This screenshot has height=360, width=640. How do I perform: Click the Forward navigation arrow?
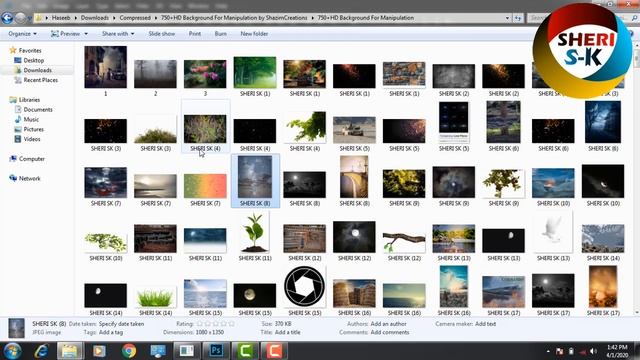coord(20,18)
